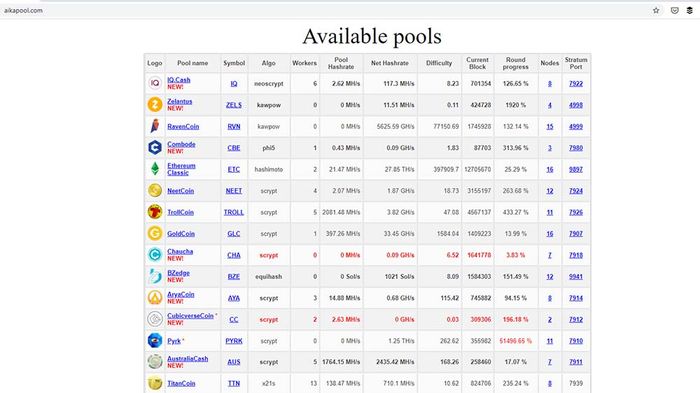The height and width of the screenshot is (393, 700).
Task: Click the Pool Hashrate column header
Action: coord(341,63)
